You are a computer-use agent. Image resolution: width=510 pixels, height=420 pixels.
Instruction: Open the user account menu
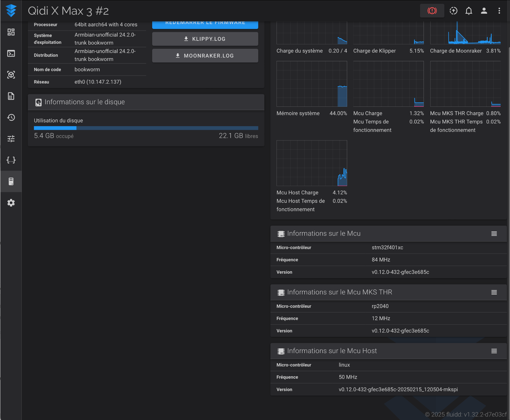pos(484,11)
